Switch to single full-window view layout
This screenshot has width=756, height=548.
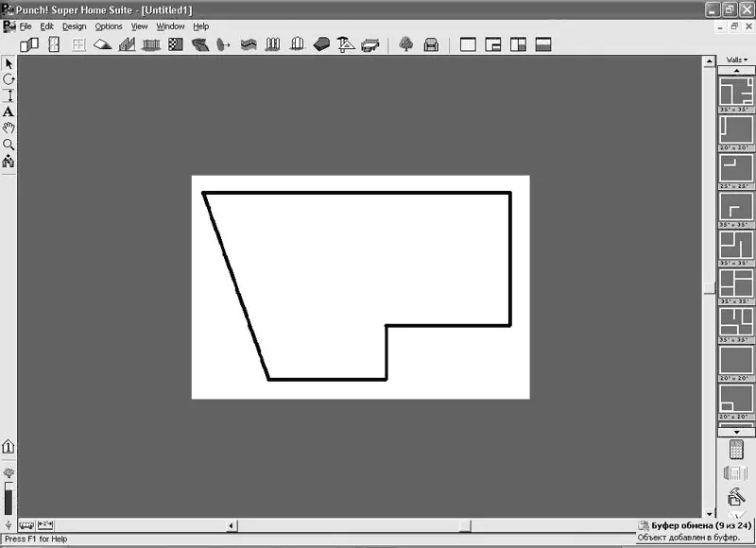coord(467,44)
